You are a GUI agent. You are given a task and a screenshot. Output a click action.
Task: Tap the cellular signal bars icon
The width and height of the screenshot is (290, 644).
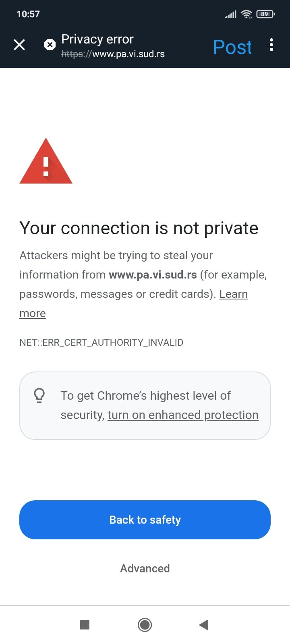click(x=231, y=14)
